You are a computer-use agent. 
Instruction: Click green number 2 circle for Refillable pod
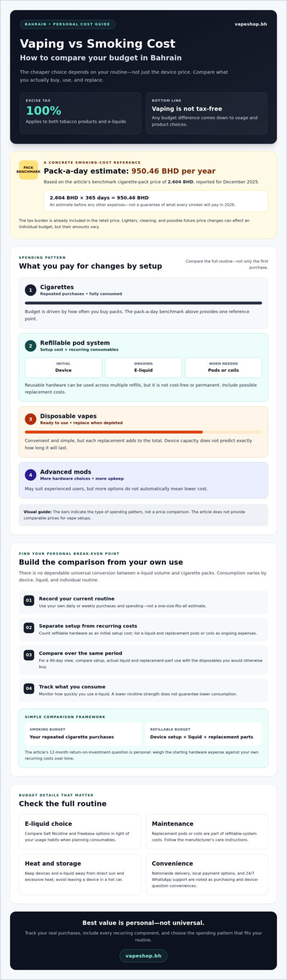tap(31, 345)
